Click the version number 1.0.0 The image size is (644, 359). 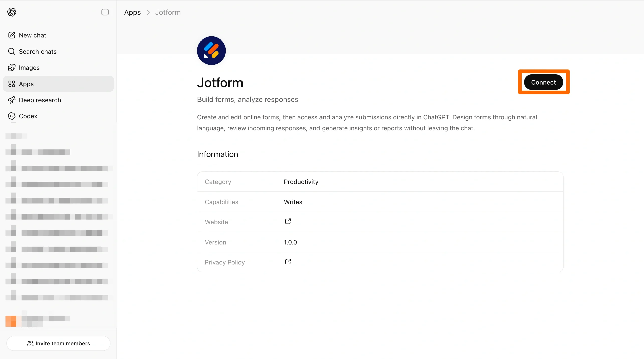click(x=290, y=242)
